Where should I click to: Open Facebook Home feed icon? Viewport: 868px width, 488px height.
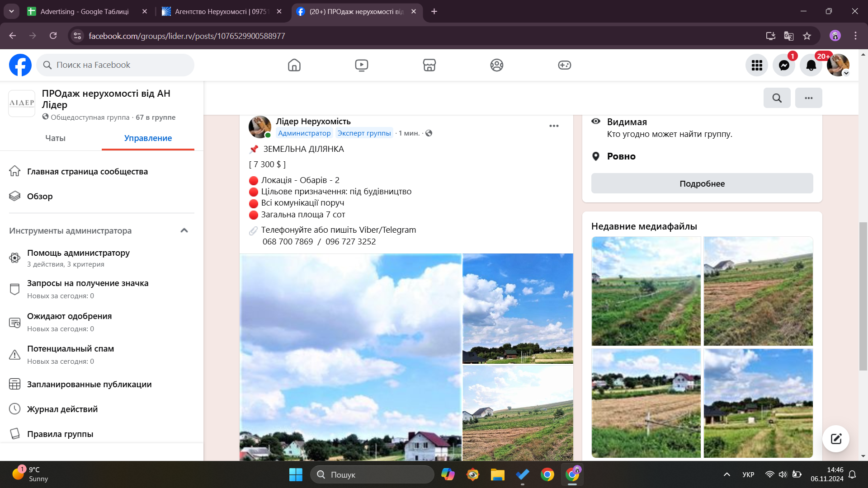click(x=294, y=65)
